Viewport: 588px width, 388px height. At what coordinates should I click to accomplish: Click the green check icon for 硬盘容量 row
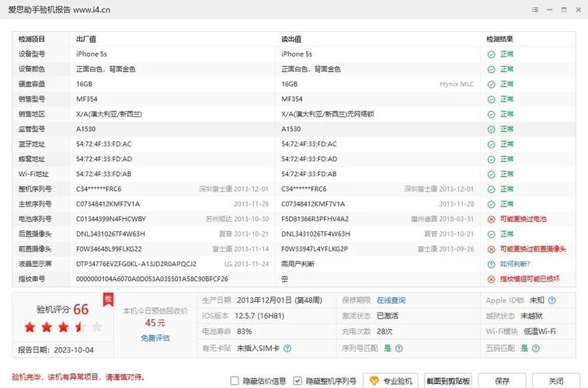click(491, 85)
